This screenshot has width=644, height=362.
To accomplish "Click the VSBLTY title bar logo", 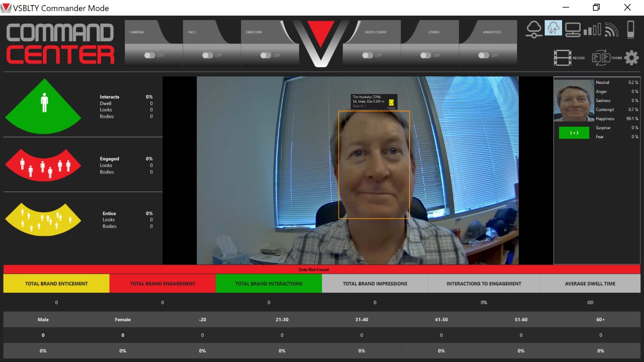I will 7,8.
